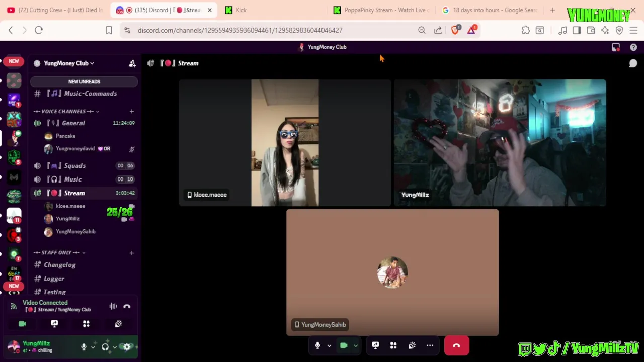644x362 pixels.
Task: Open microphone options arrow in call bar
Action: click(x=329, y=346)
